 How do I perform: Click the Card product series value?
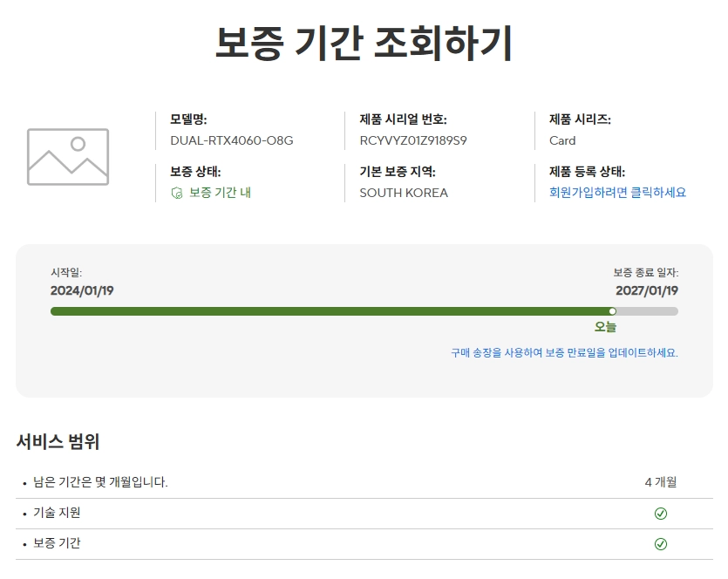point(562,140)
